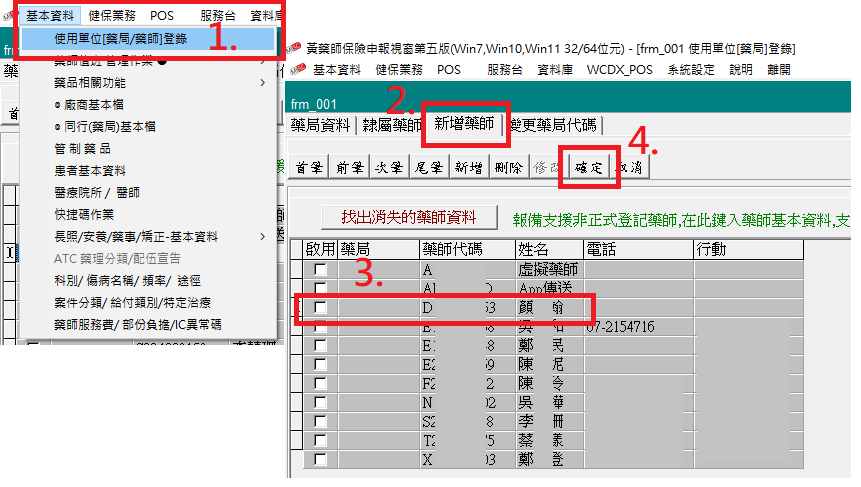The image size is (861, 487).
Task: Expand the 藥品相關功能 submenu
Action: coord(159,83)
